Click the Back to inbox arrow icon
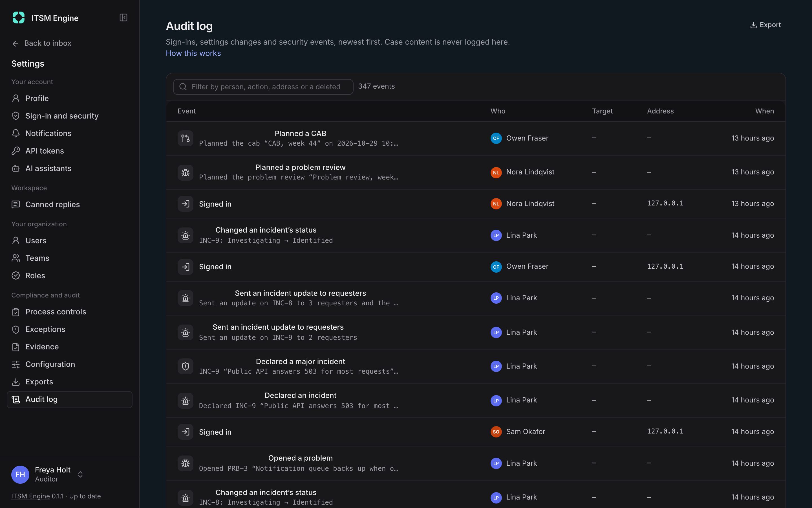This screenshot has height=508, width=812. point(16,44)
